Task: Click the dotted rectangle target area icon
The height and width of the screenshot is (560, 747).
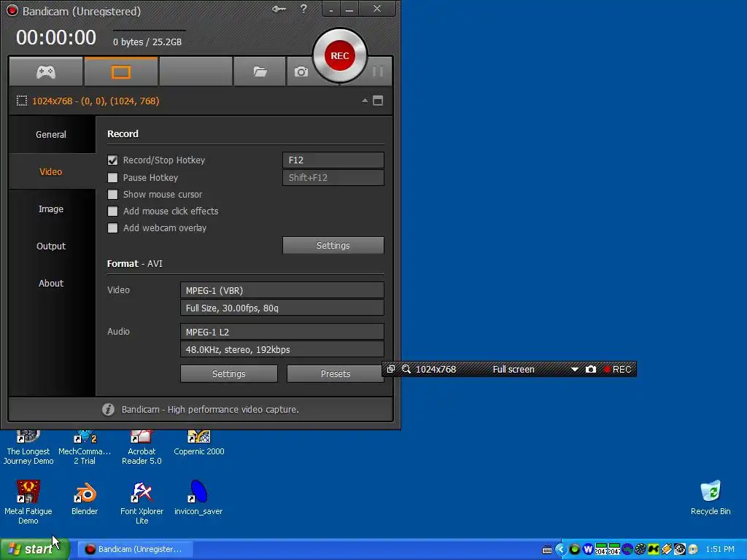Action: [x=22, y=101]
